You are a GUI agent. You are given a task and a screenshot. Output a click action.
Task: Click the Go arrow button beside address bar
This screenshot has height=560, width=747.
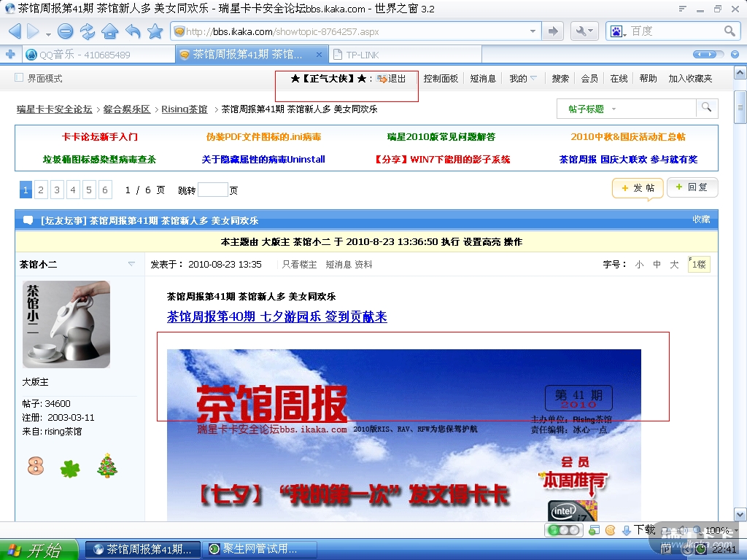point(553,31)
